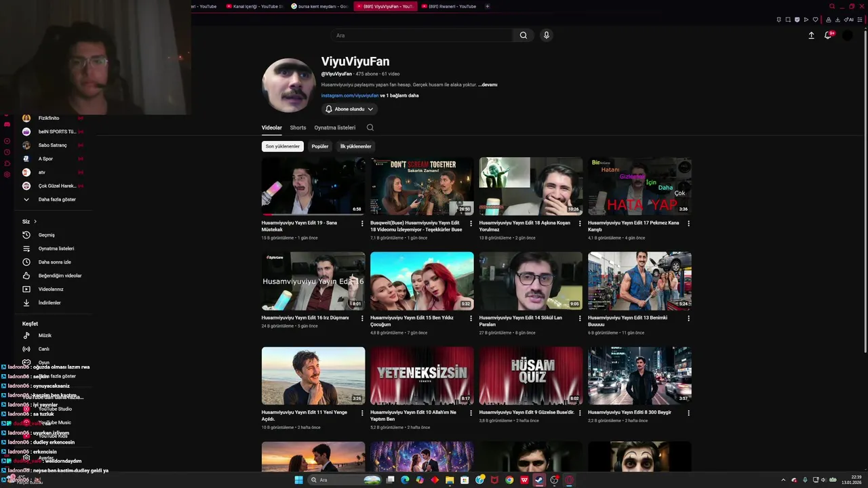Open more options for Edit 13 Benimki video
The height and width of the screenshot is (488, 868).
pyautogui.click(x=688, y=318)
